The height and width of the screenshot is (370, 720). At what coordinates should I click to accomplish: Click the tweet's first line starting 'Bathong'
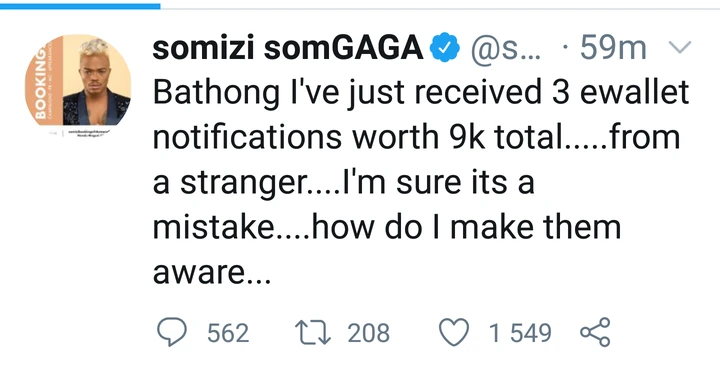point(421,94)
